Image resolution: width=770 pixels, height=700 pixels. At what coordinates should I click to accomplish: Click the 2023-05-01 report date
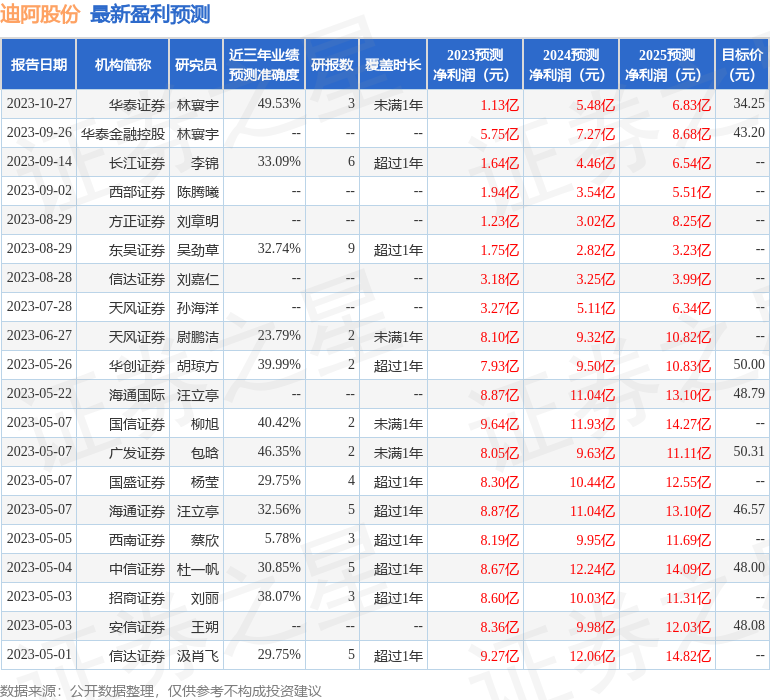click(x=39, y=655)
